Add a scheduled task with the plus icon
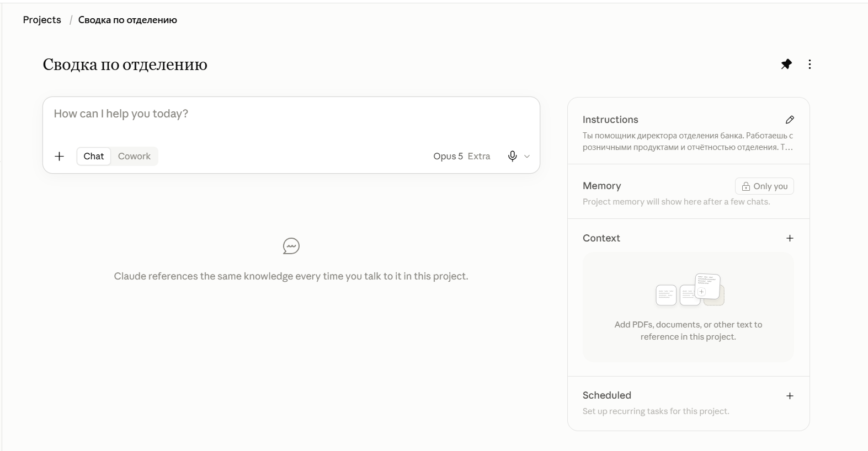The width and height of the screenshot is (868, 451). click(790, 396)
